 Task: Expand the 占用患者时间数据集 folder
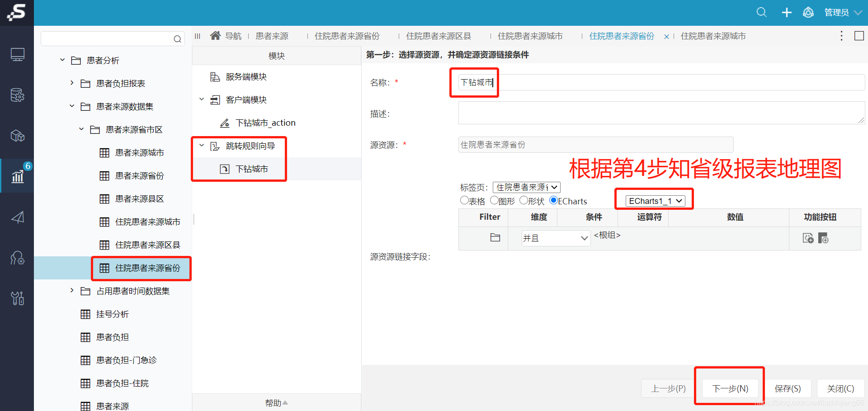click(x=72, y=290)
